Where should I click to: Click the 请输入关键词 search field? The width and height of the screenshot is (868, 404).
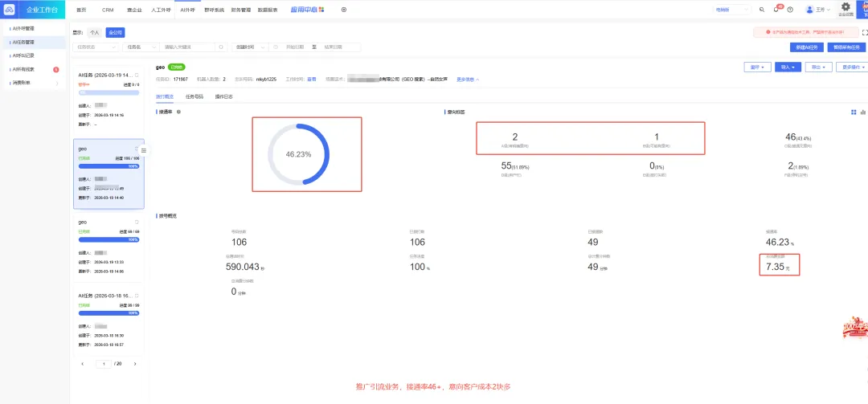[189, 47]
